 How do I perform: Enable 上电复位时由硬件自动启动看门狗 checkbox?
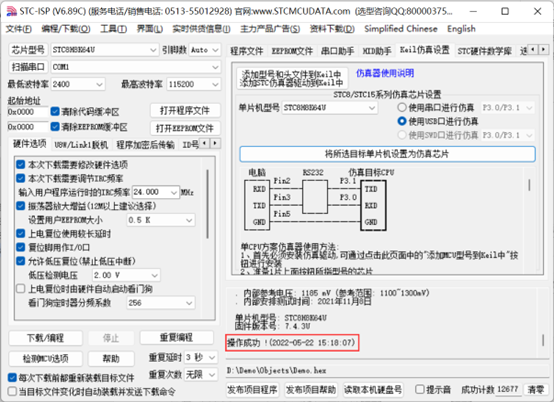coord(21,289)
